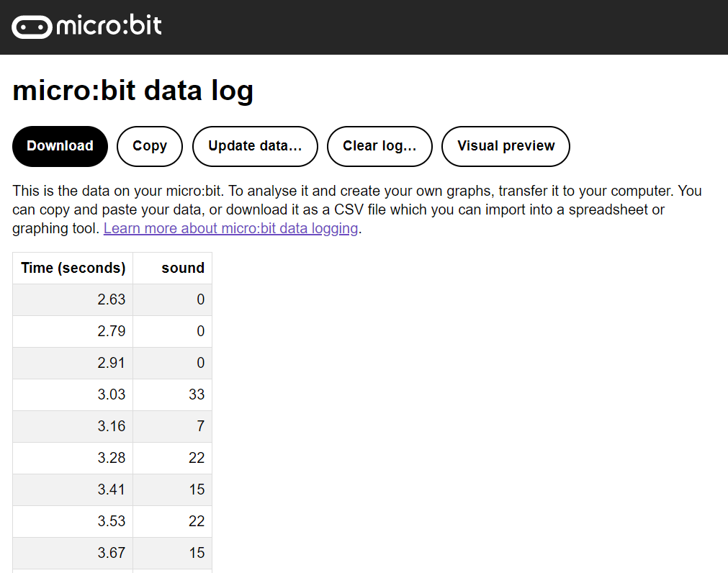Click the 2.63 time cell
This screenshot has height=573, width=728.
coord(73,299)
